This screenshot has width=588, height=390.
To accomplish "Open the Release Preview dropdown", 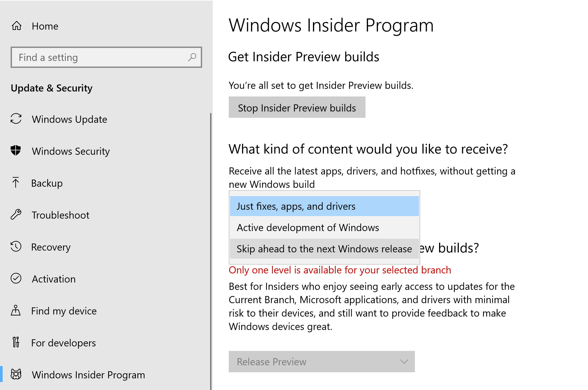I will pyautogui.click(x=321, y=362).
